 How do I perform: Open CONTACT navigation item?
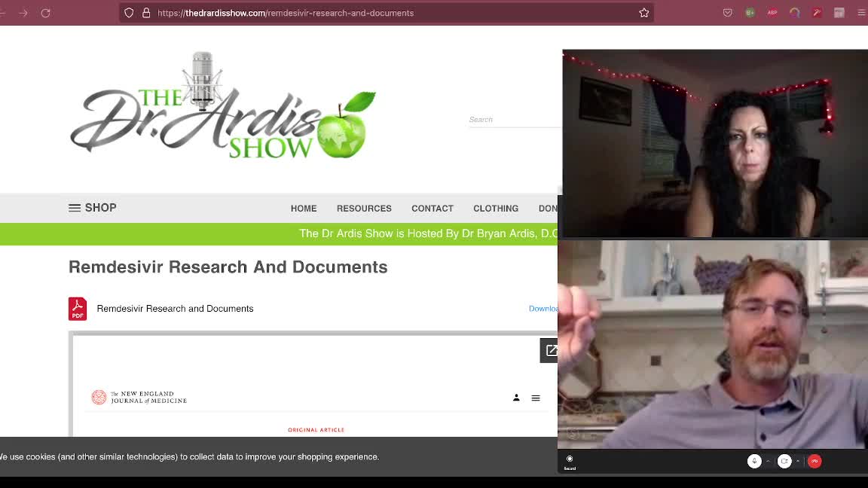click(432, 209)
